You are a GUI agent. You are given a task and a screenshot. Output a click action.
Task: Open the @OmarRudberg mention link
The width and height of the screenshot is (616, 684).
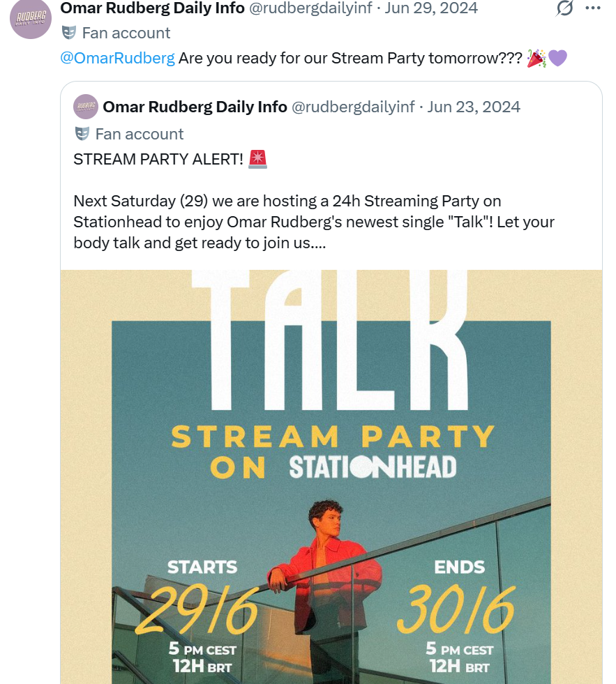click(x=118, y=58)
